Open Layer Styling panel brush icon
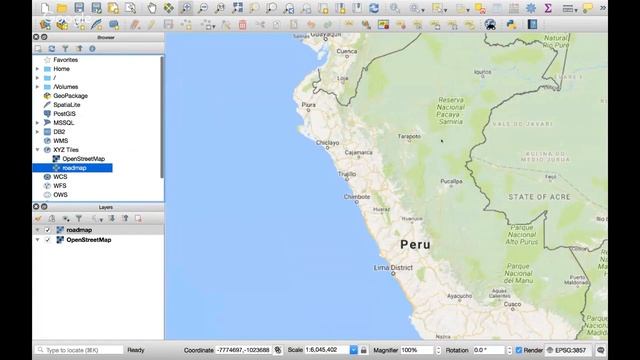This screenshot has height=360, width=640. pyautogui.click(x=38, y=219)
